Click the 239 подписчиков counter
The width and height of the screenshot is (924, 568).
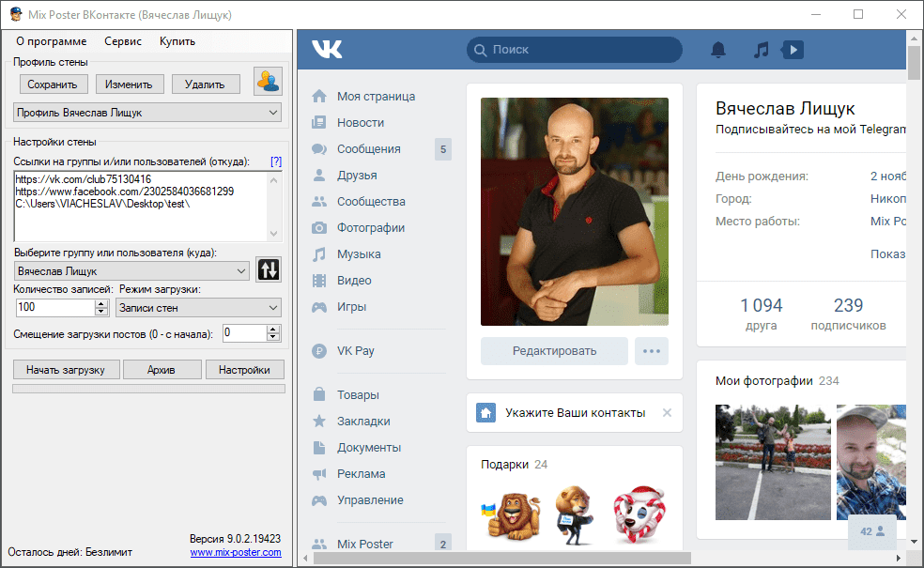coord(848,315)
